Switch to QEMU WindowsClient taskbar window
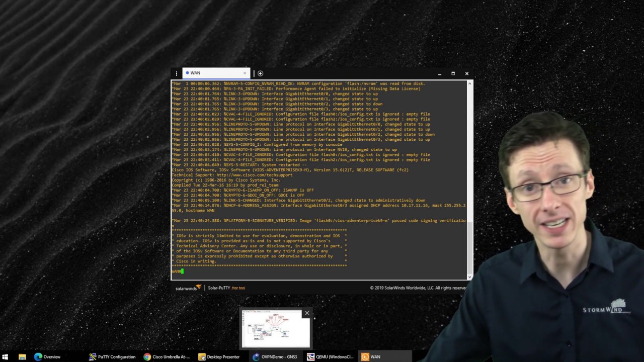The width and height of the screenshot is (644, 362). point(331,356)
